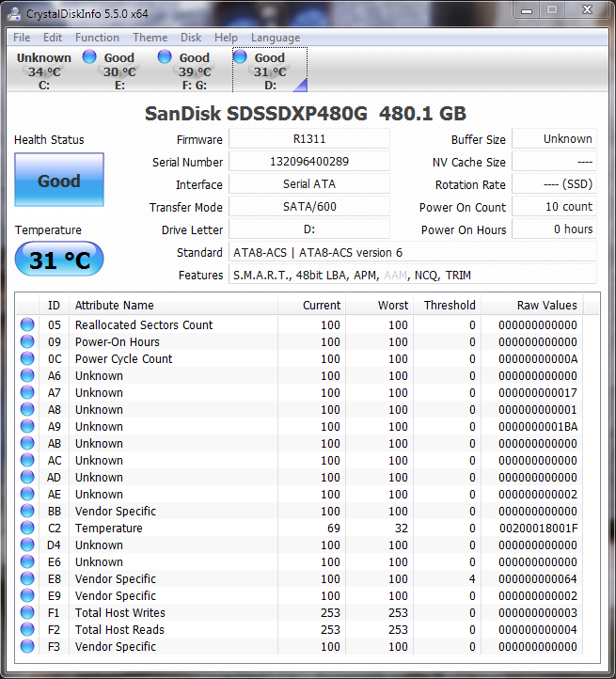The image size is (616, 679).
Task: Open the File menu
Action: coord(22,38)
